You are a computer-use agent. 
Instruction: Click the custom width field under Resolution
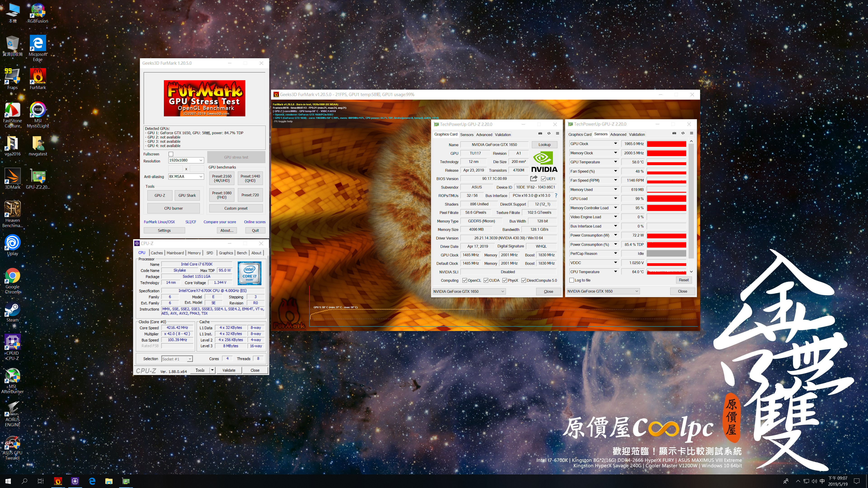tap(175, 168)
